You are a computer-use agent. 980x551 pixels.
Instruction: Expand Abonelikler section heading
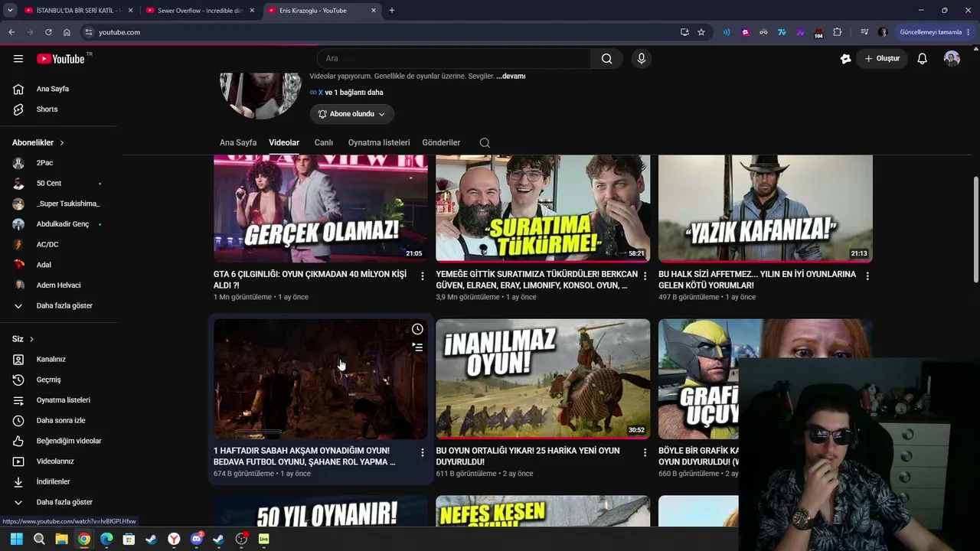click(38, 143)
